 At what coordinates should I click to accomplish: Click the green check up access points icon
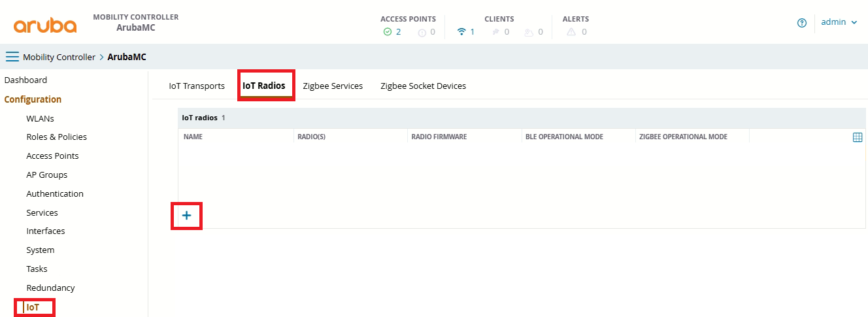388,31
